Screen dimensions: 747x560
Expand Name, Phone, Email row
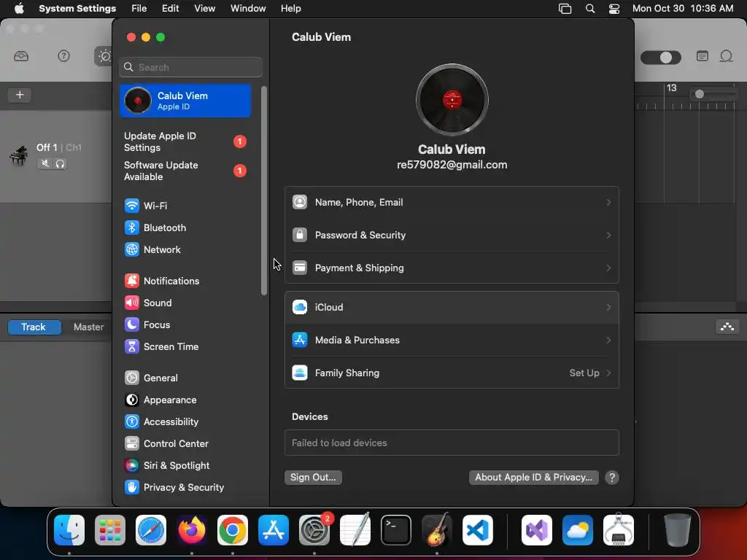pyautogui.click(x=452, y=203)
